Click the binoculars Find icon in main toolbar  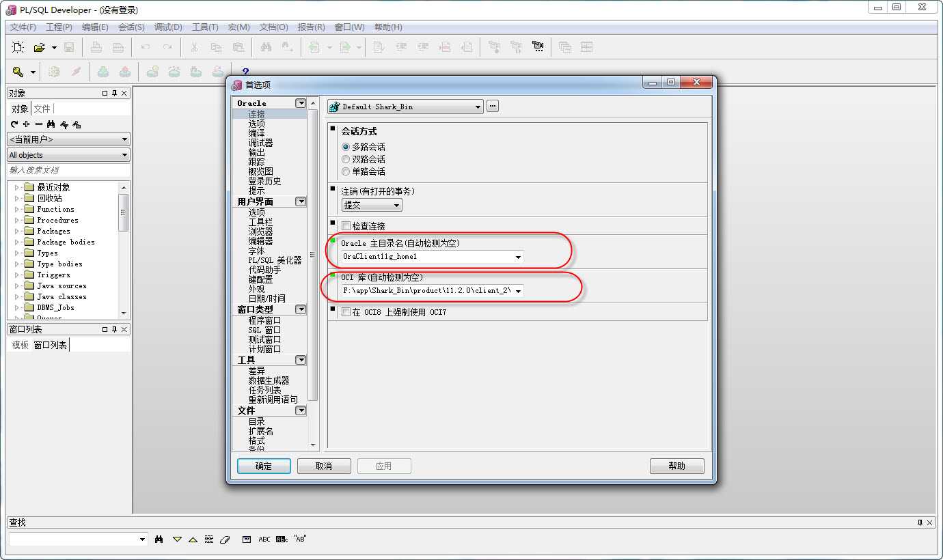point(266,47)
